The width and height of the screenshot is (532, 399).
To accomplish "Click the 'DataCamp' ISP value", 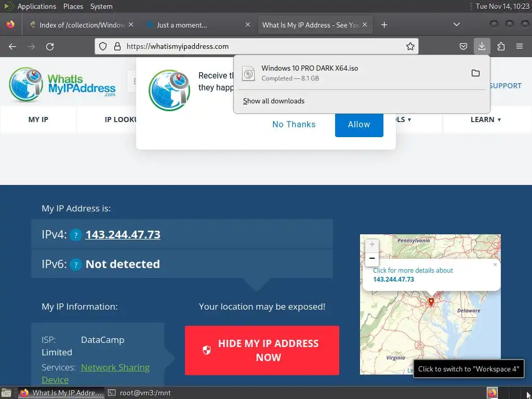I will [102, 340].
